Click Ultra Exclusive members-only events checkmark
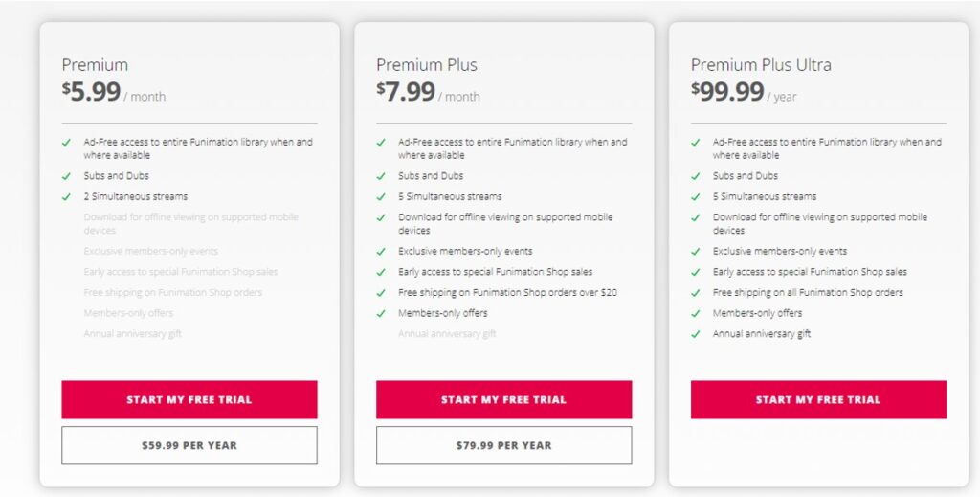This screenshot has height=497, width=980. coord(696,251)
